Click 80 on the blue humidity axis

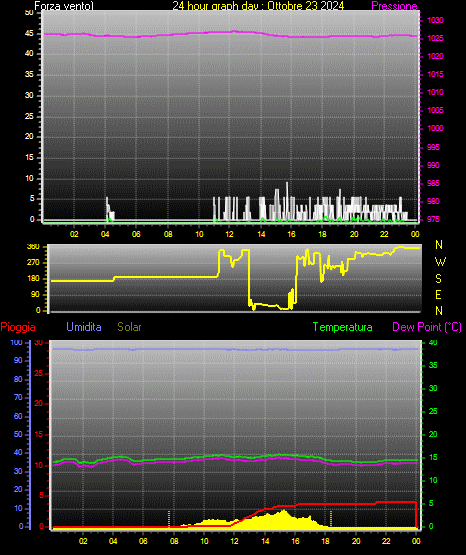(18, 379)
